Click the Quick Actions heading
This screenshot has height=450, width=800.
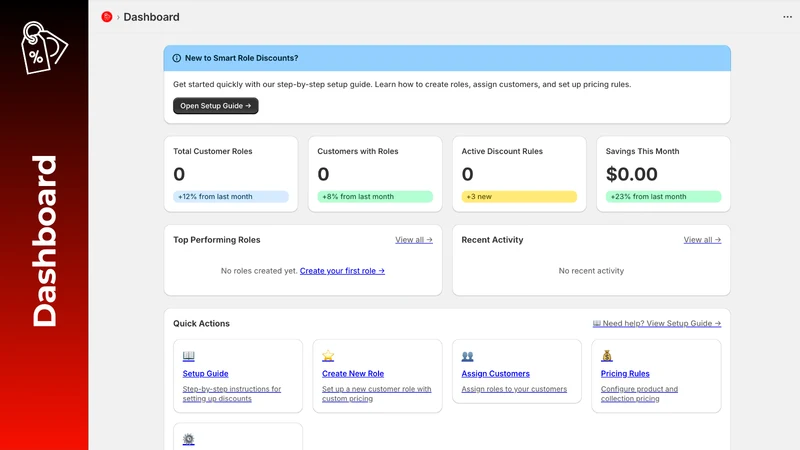pos(202,323)
